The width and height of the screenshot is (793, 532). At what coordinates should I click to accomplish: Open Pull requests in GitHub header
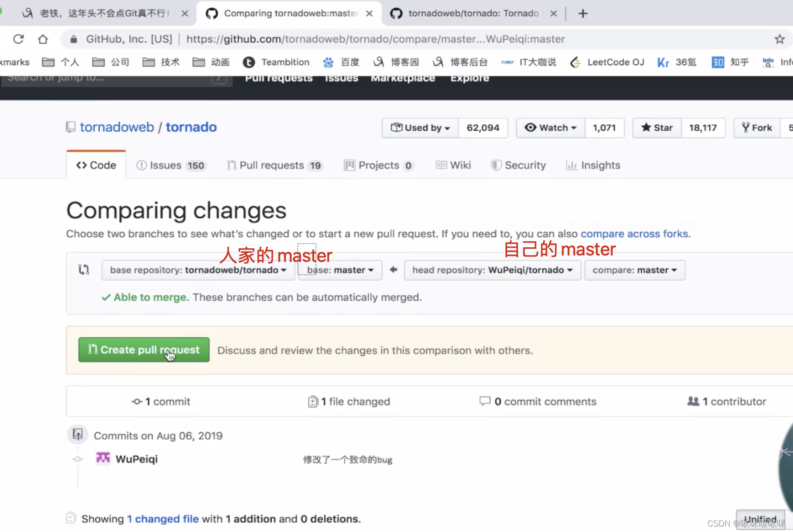tap(279, 79)
